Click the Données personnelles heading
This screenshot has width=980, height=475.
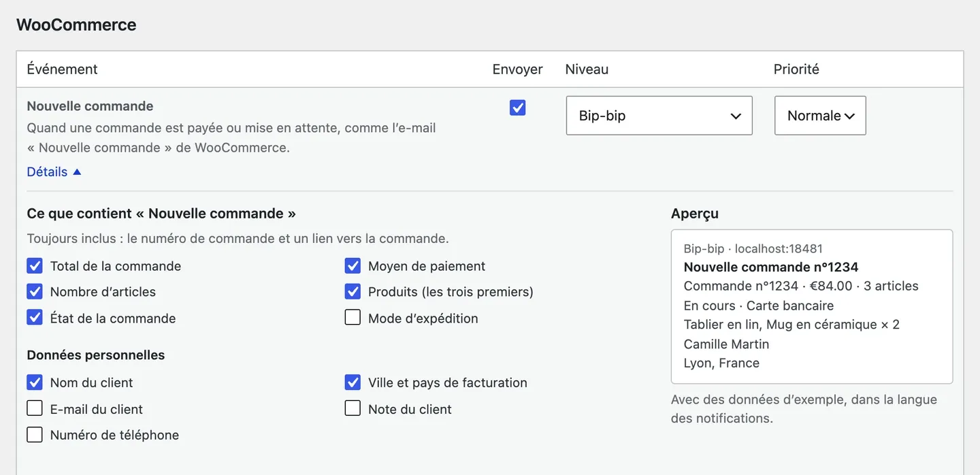pyautogui.click(x=96, y=355)
